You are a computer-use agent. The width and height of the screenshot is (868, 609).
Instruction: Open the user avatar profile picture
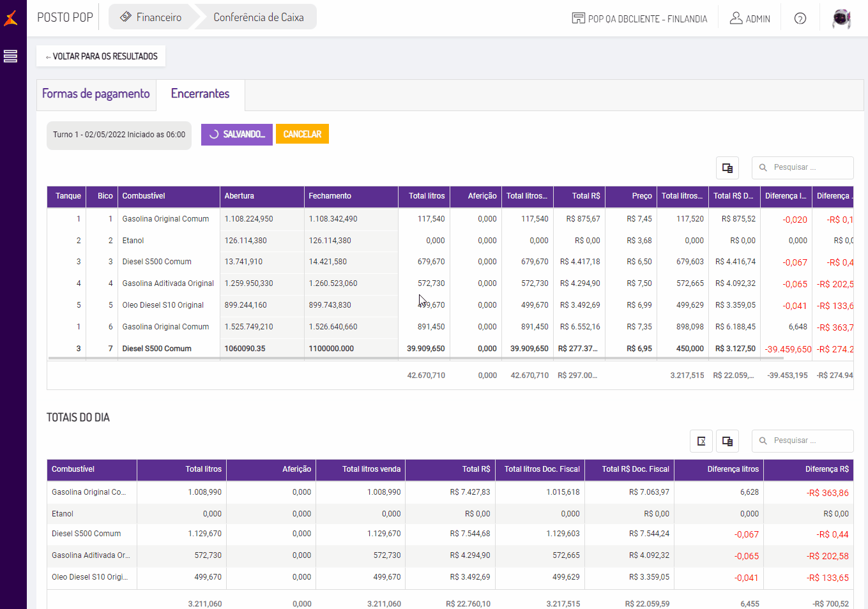pos(841,19)
